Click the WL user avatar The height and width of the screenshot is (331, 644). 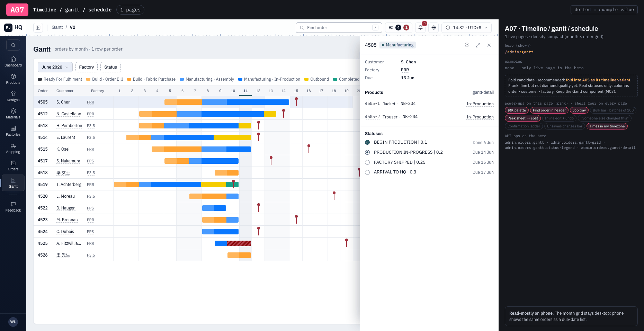[13, 322]
